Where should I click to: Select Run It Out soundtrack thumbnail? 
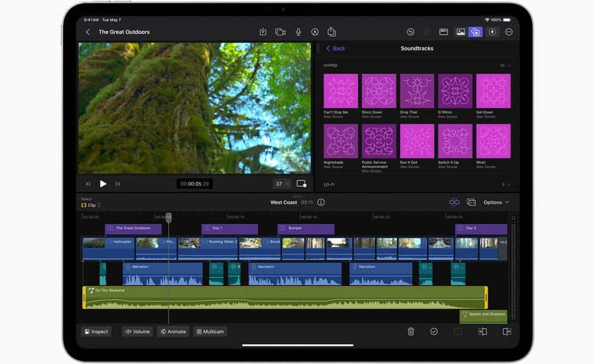[417, 141]
